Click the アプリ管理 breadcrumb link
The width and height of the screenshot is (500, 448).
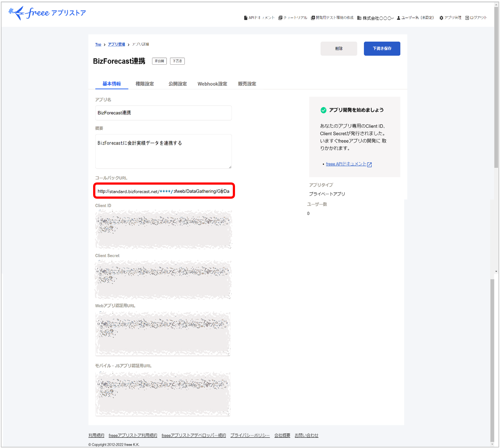[x=117, y=44]
